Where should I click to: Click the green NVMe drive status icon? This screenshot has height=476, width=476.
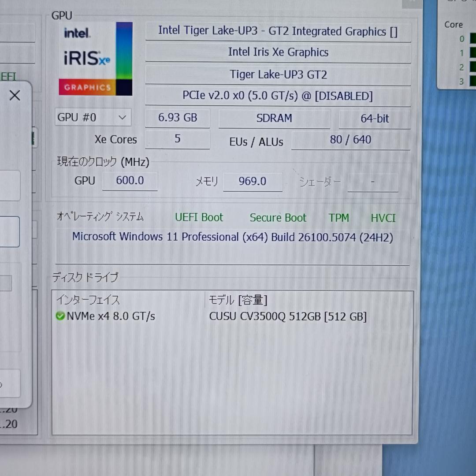click(x=60, y=316)
